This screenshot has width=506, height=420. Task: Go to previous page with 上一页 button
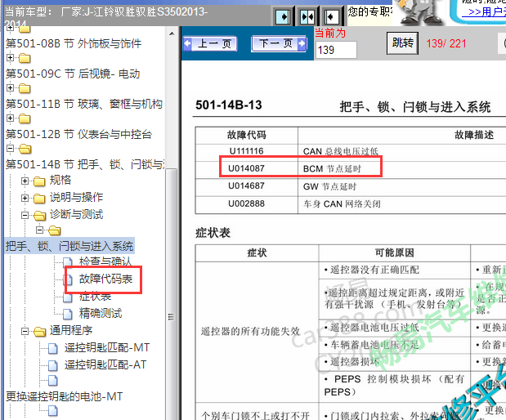[x=210, y=43]
